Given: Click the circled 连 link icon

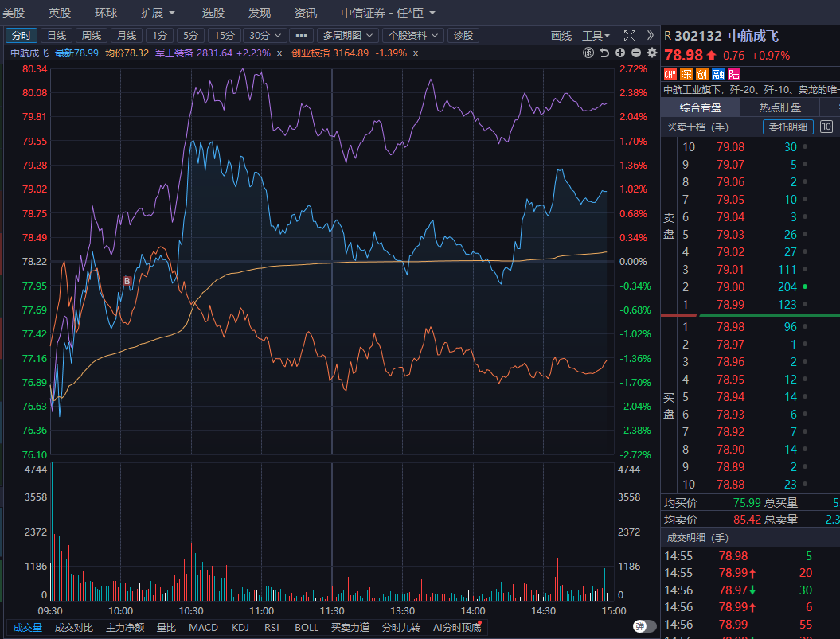Looking at the screenshot, I should [588, 53].
